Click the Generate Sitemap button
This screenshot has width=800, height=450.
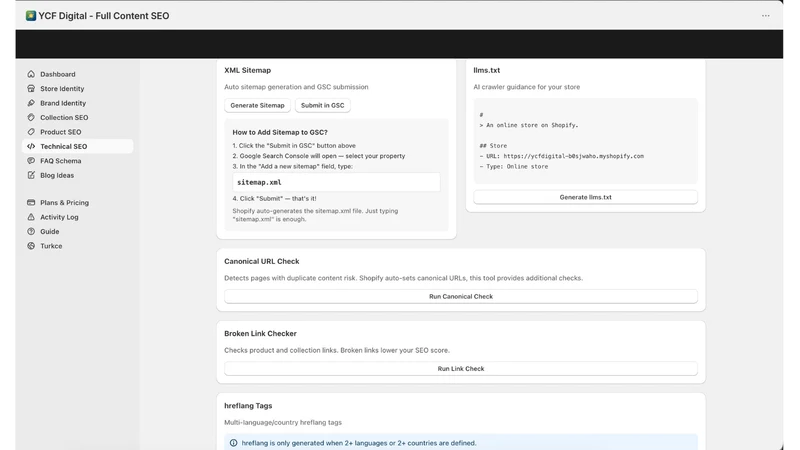257,105
